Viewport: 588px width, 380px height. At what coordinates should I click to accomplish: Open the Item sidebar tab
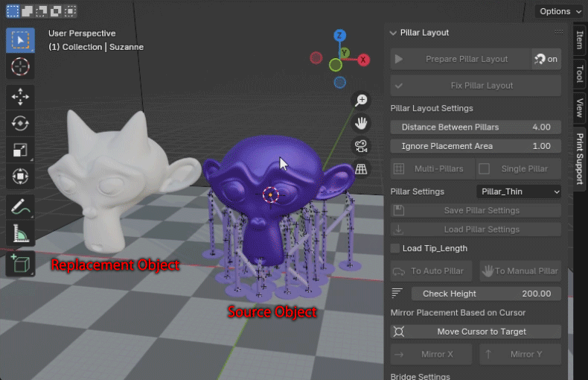pyautogui.click(x=580, y=39)
